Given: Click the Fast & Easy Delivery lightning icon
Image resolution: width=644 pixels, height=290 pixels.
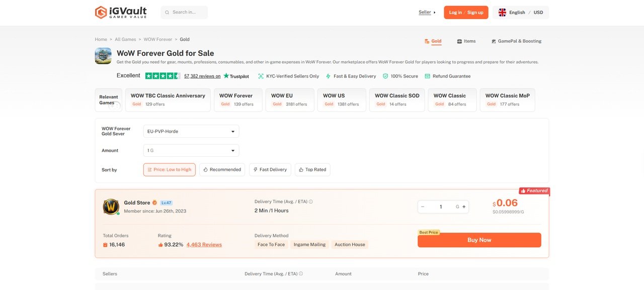Looking at the screenshot, I should click(x=328, y=76).
